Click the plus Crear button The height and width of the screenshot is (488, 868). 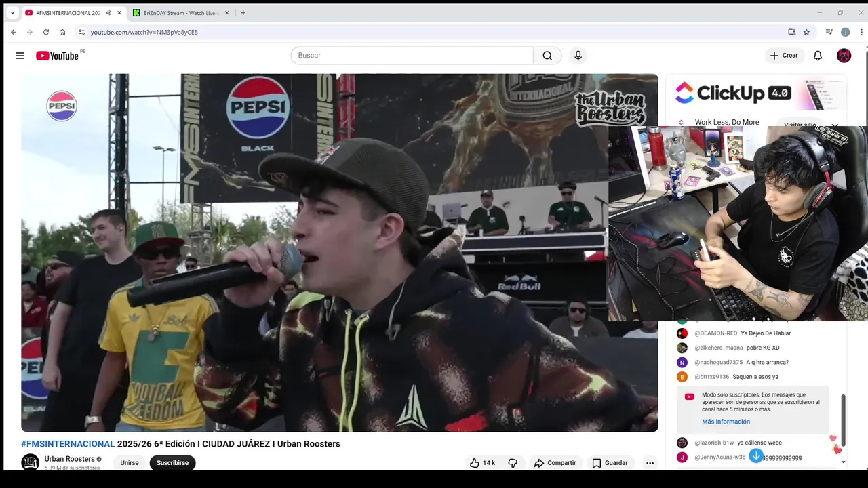point(785,56)
